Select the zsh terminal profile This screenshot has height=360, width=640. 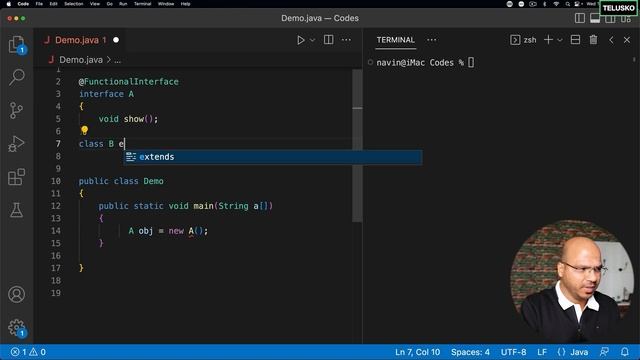click(x=523, y=40)
